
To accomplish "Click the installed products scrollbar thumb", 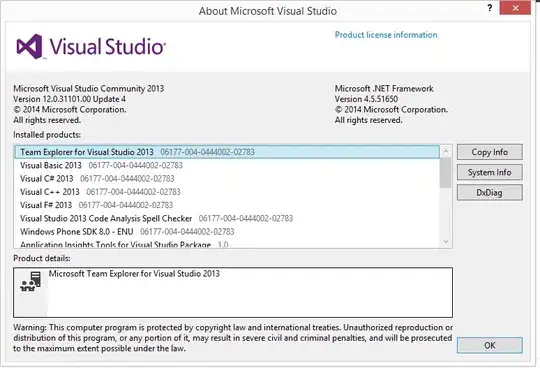I will 445,173.
